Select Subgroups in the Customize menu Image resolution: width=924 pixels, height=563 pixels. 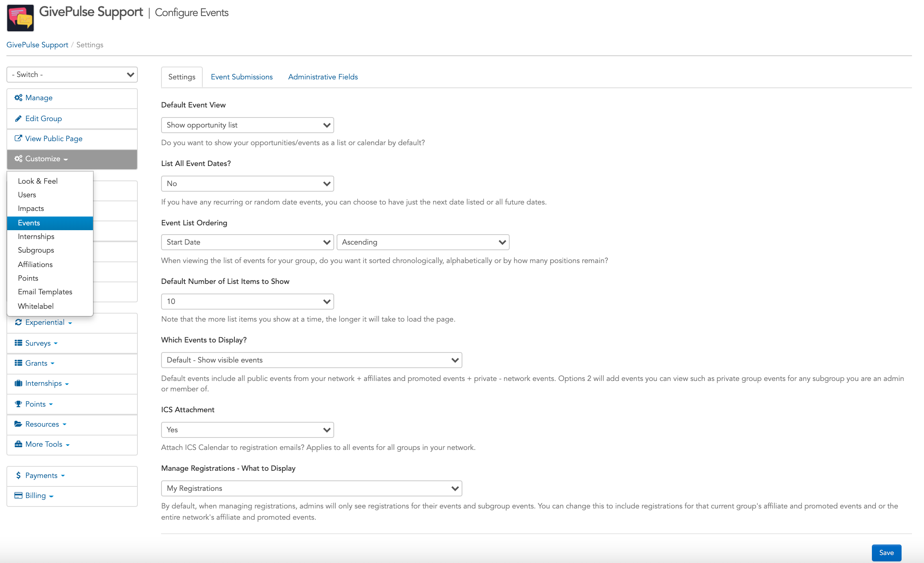tap(50, 250)
